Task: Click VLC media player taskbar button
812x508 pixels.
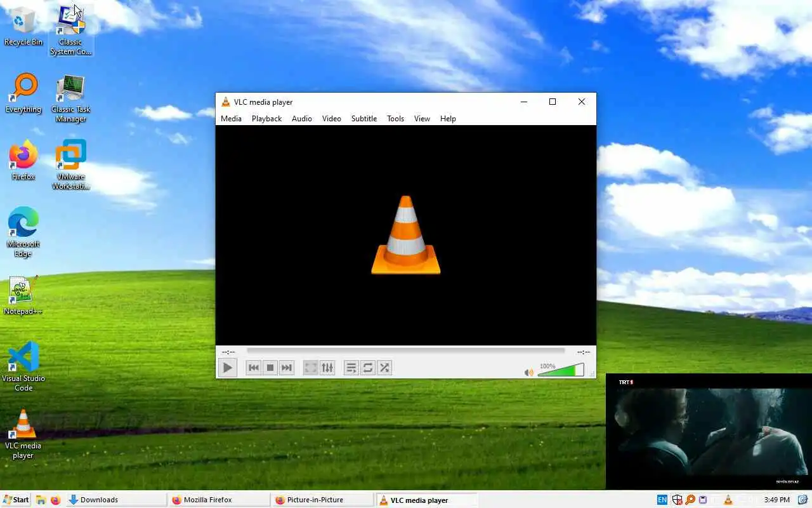Action: 426,500
